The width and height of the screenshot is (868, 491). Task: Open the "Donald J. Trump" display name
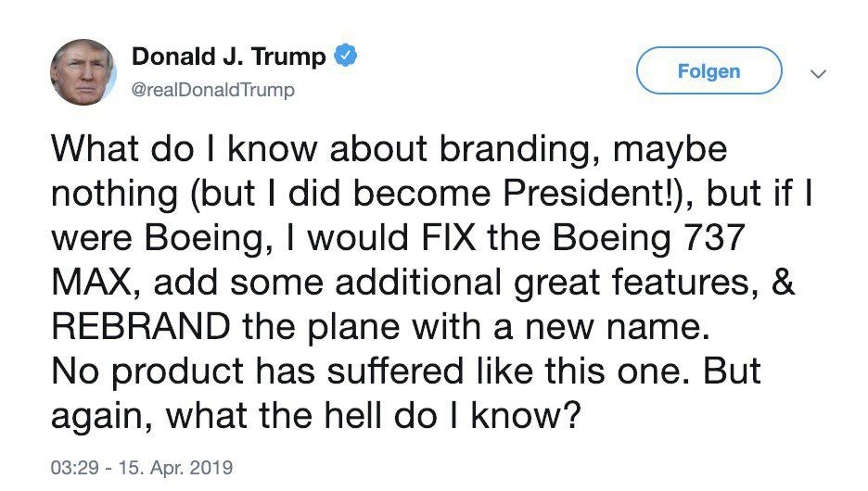228,57
